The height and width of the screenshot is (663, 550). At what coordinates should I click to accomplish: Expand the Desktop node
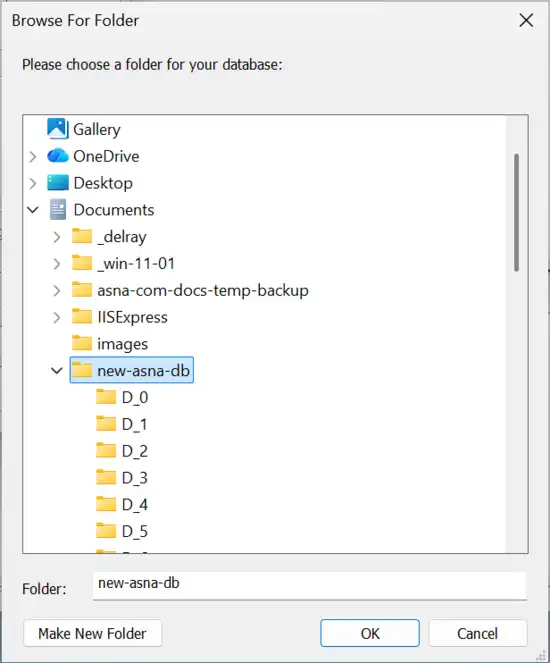[x=33, y=183]
